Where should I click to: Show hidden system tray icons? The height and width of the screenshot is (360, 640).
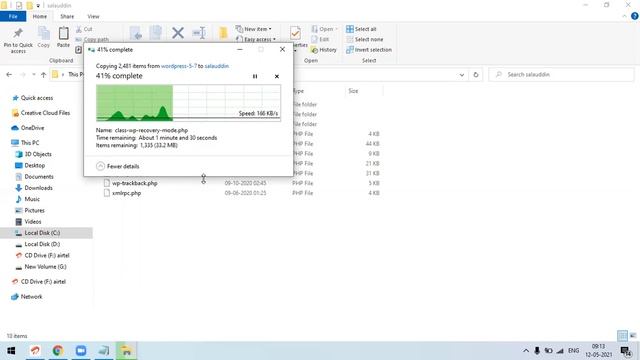click(x=526, y=351)
